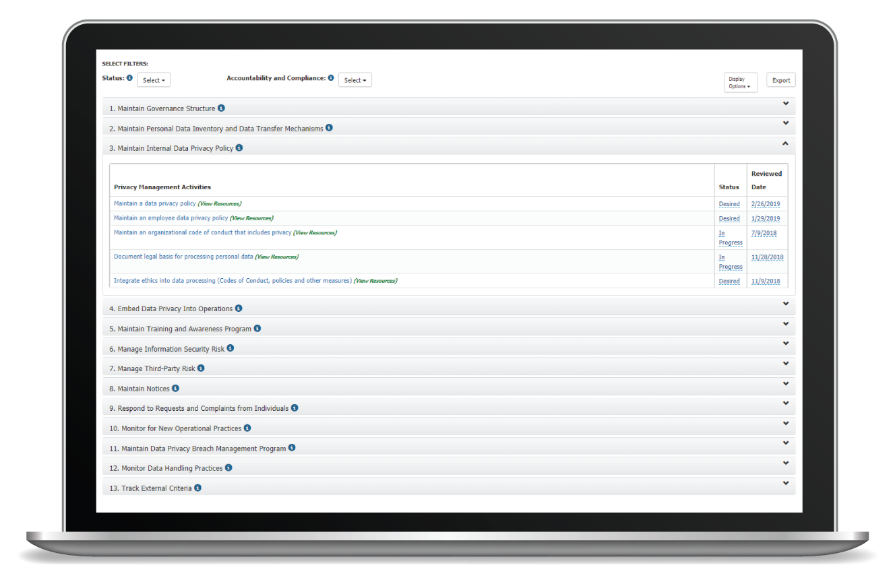Image resolution: width=895 pixels, height=588 pixels.
Task: View Resources for Document legal basis activity
Action: [x=277, y=257]
